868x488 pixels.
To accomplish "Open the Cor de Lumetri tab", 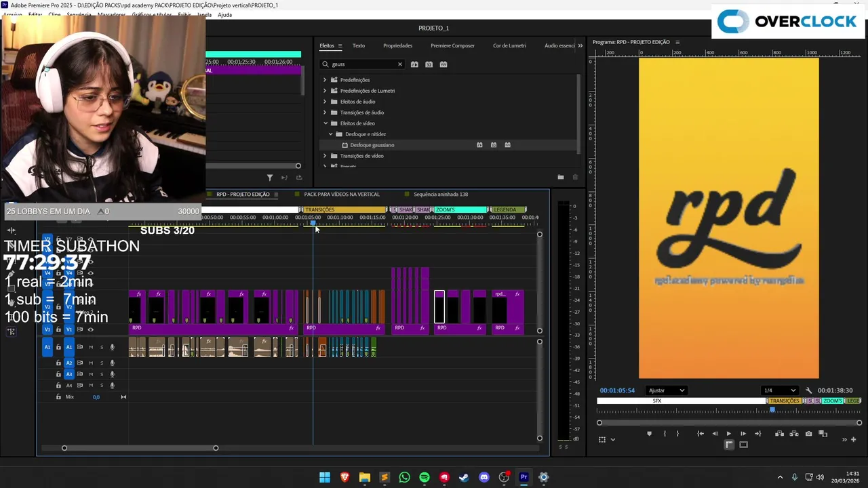I will pyautogui.click(x=509, y=45).
